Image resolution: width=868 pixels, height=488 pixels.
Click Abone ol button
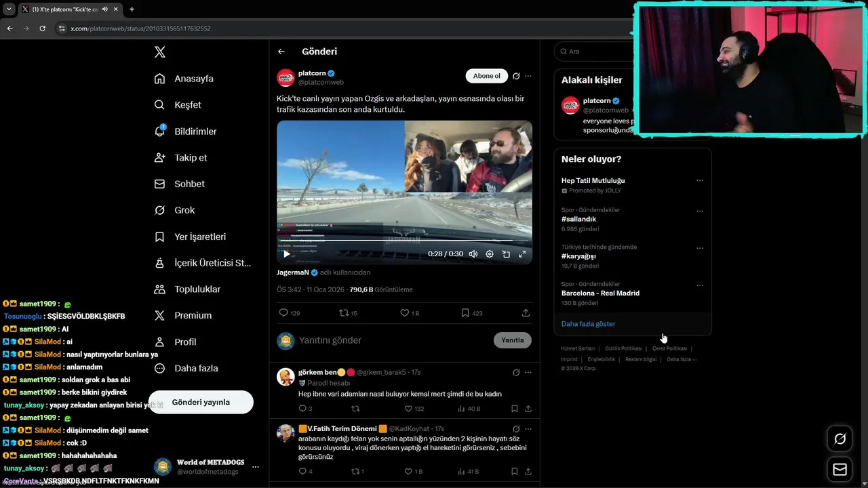pos(487,76)
